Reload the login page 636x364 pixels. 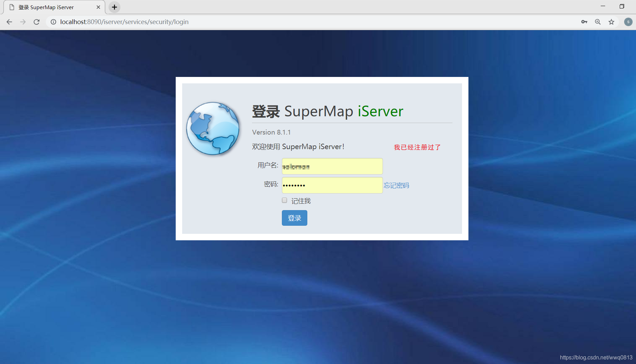[37, 22]
